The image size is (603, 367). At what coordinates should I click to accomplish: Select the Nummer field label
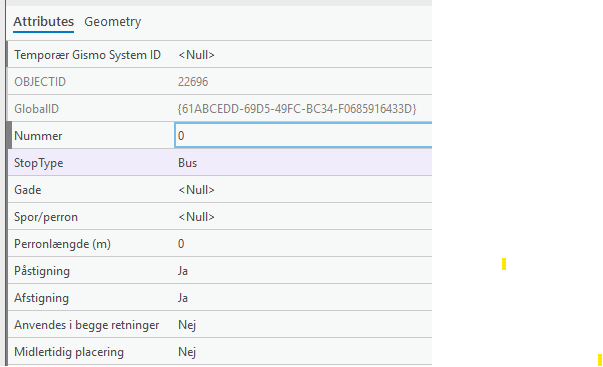tap(38, 136)
